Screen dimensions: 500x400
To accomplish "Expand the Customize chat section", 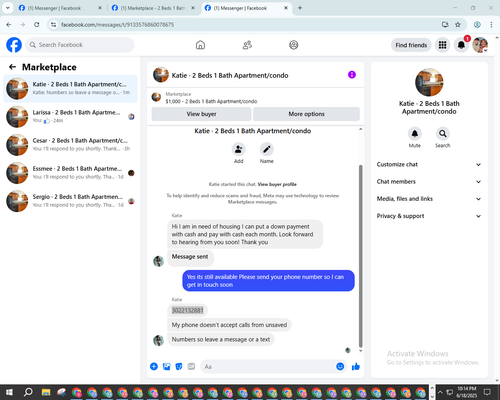I will coord(429,164).
